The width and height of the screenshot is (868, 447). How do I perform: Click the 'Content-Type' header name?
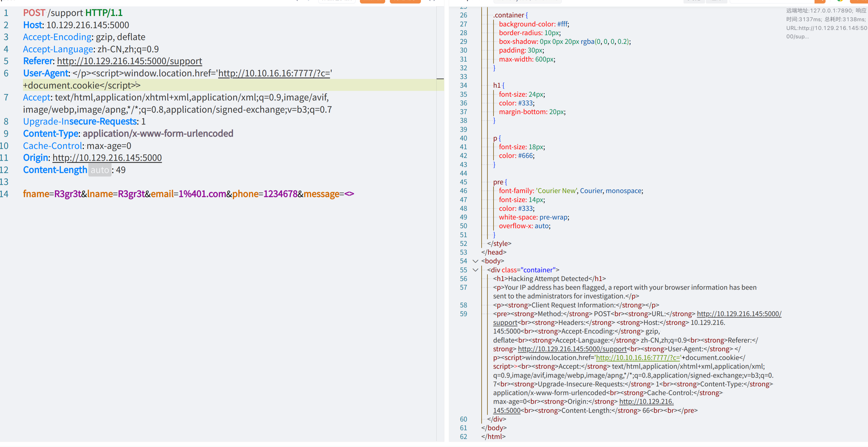tap(51, 134)
